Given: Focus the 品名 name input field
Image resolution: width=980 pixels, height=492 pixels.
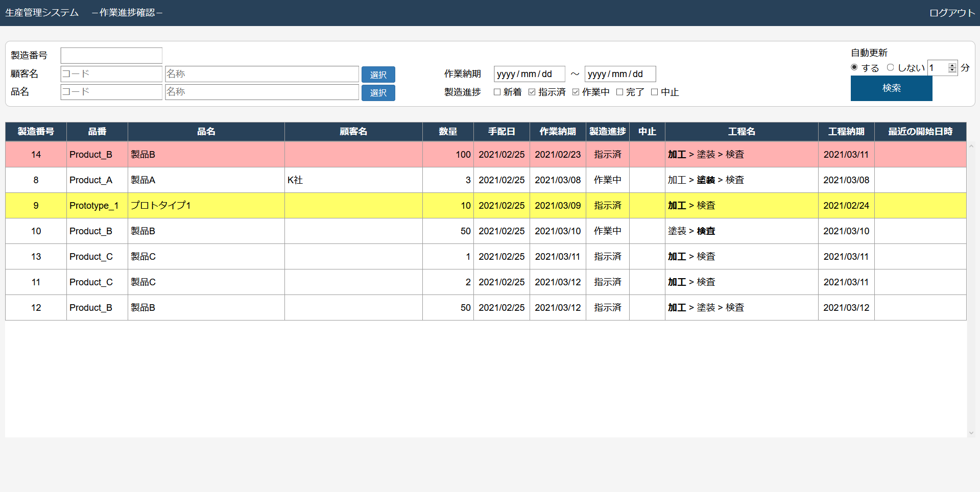Looking at the screenshot, I should 261,92.
